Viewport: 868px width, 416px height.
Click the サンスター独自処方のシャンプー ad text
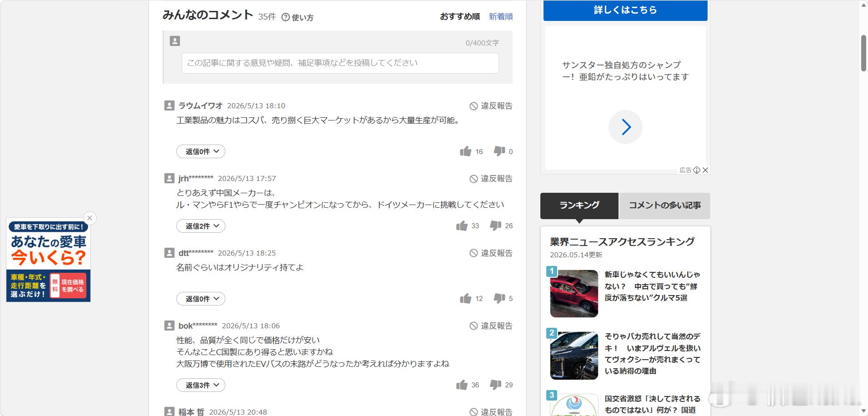(x=625, y=71)
